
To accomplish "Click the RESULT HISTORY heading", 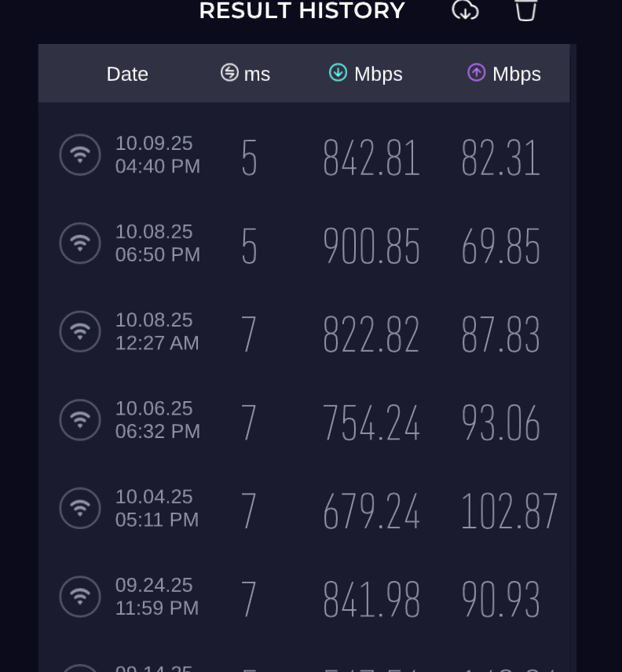I will point(302,10).
